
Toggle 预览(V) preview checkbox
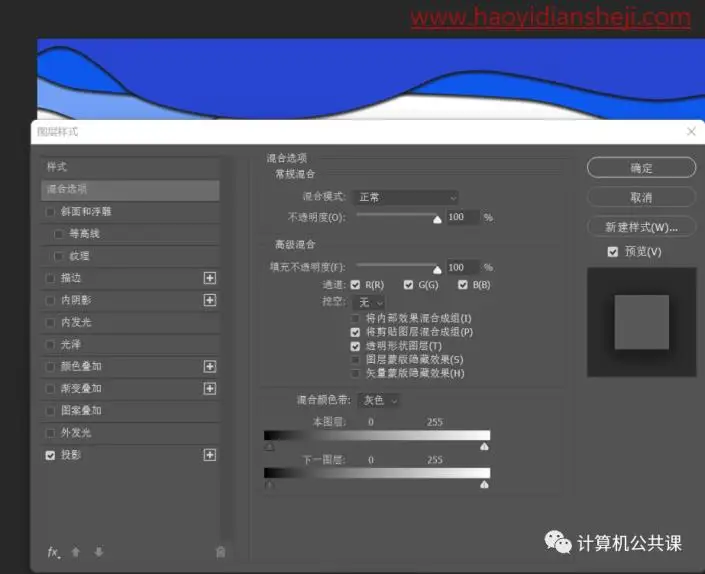coord(612,252)
